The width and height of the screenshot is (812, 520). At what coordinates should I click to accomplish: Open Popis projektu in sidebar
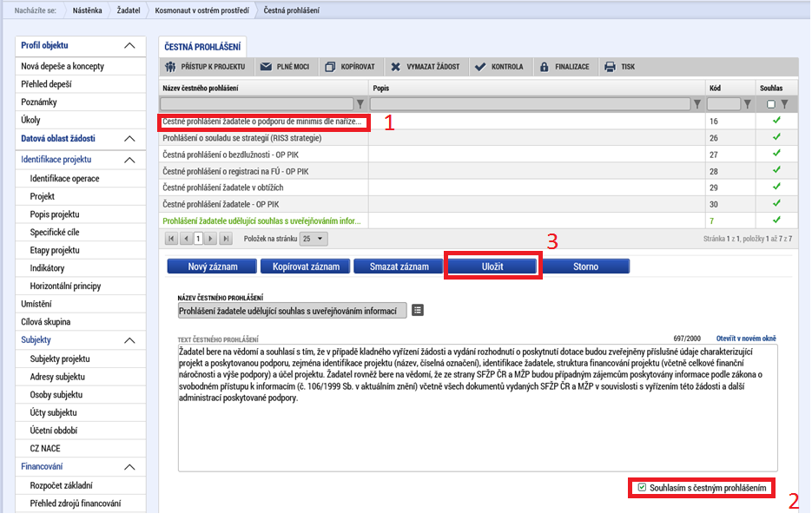[x=55, y=214]
